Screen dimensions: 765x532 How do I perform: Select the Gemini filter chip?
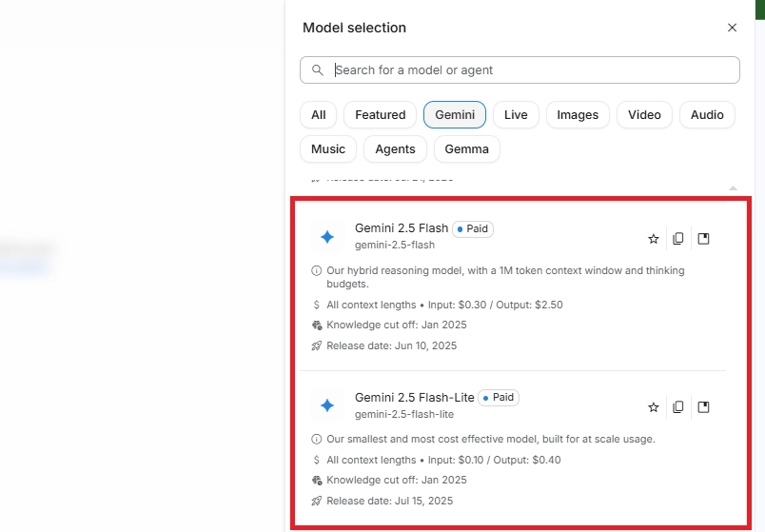[455, 115]
